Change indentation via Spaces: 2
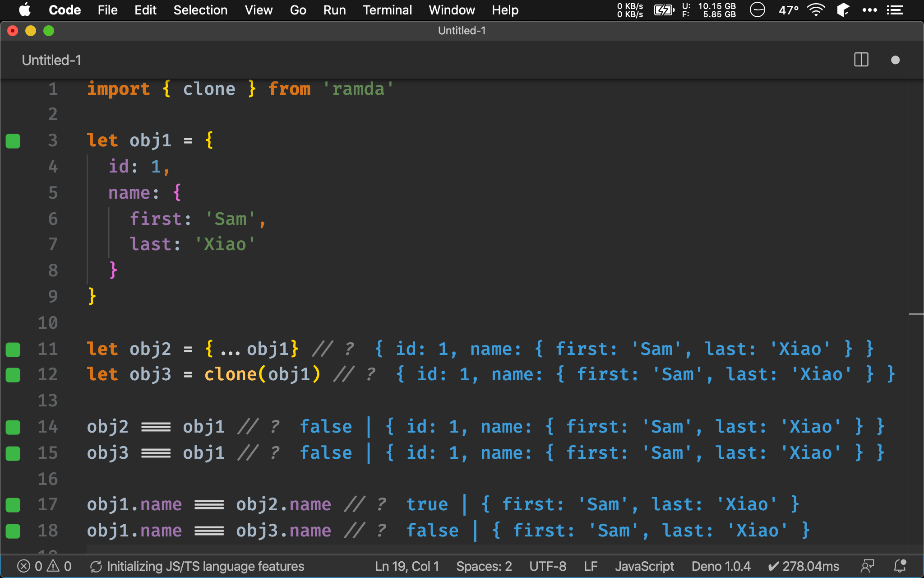Viewport: 924px width, 578px height. tap(484, 566)
